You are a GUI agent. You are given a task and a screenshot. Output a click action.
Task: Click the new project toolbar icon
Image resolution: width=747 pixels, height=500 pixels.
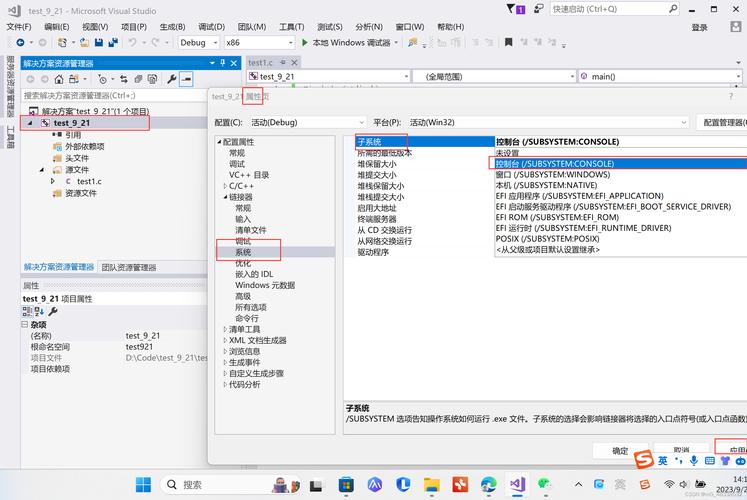tap(62, 42)
